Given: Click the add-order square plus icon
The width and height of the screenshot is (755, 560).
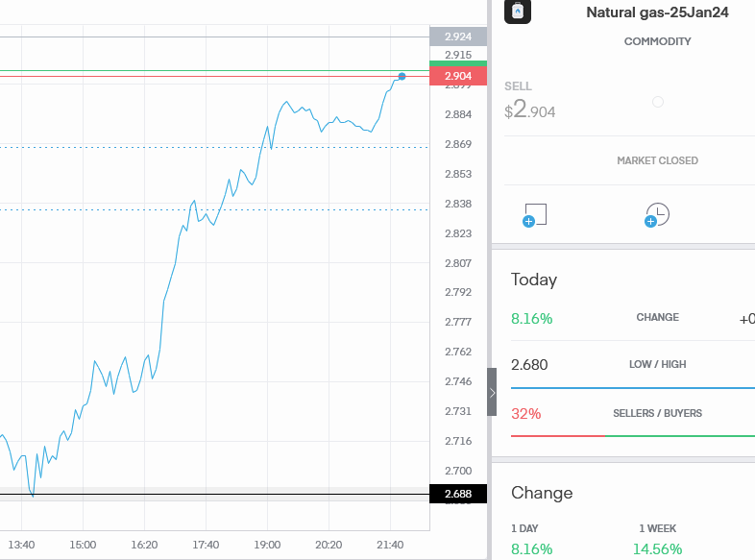Looking at the screenshot, I should (535, 215).
